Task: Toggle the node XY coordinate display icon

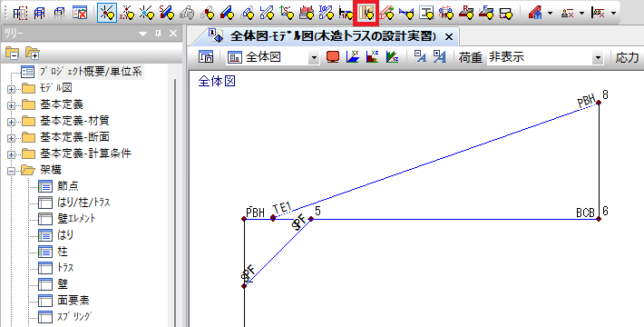Action: [127, 13]
